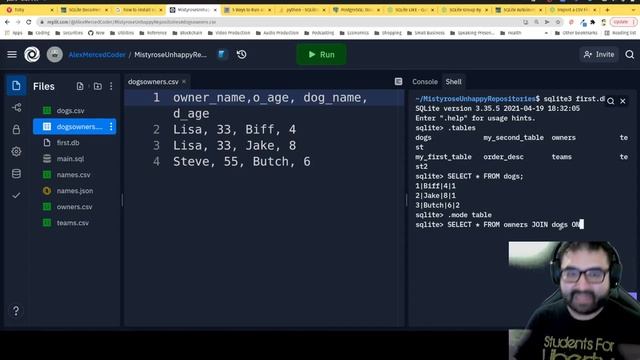Open the Podcasting bookmarks folder
Viewport: 640px width, 360px height.
[x=319, y=33]
